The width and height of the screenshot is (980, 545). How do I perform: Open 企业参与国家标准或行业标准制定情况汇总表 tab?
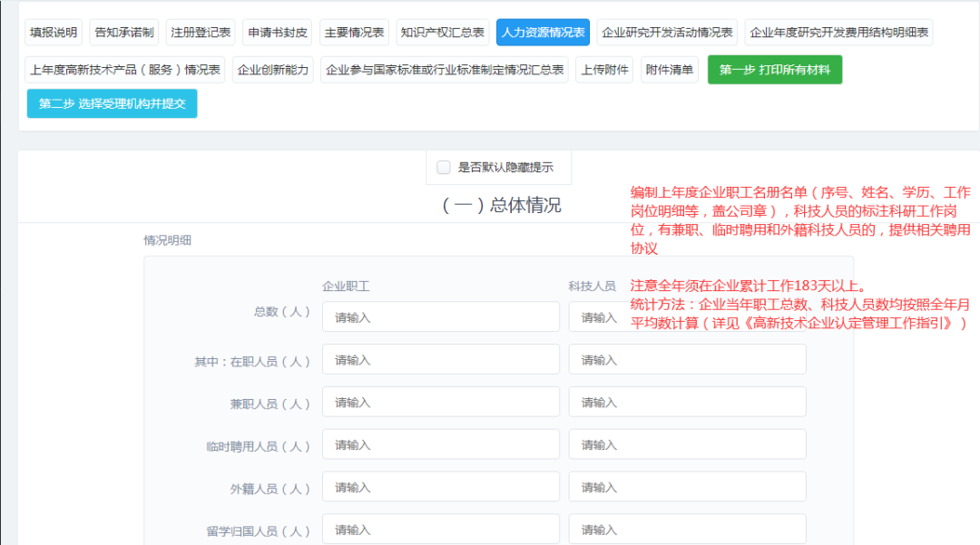tap(445, 70)
